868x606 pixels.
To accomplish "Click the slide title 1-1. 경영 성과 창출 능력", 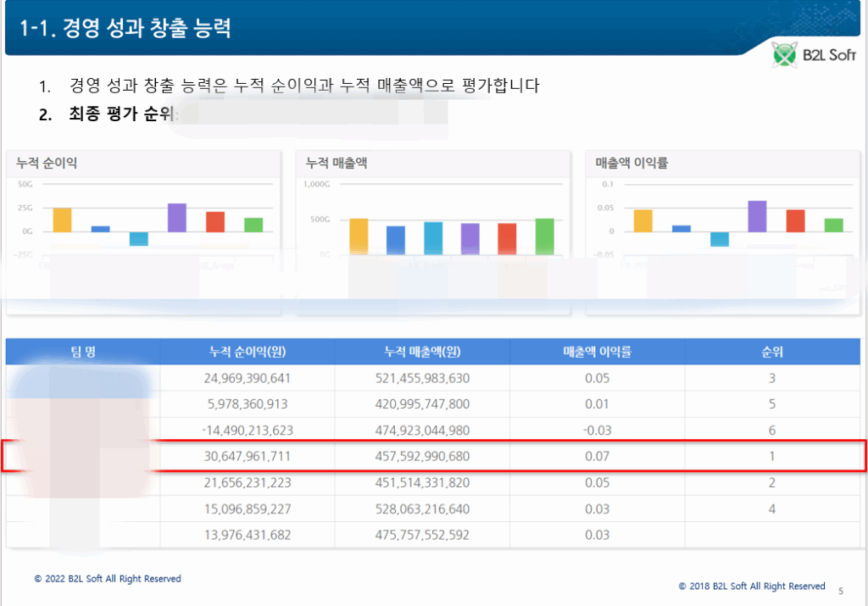I will point(125,28).
